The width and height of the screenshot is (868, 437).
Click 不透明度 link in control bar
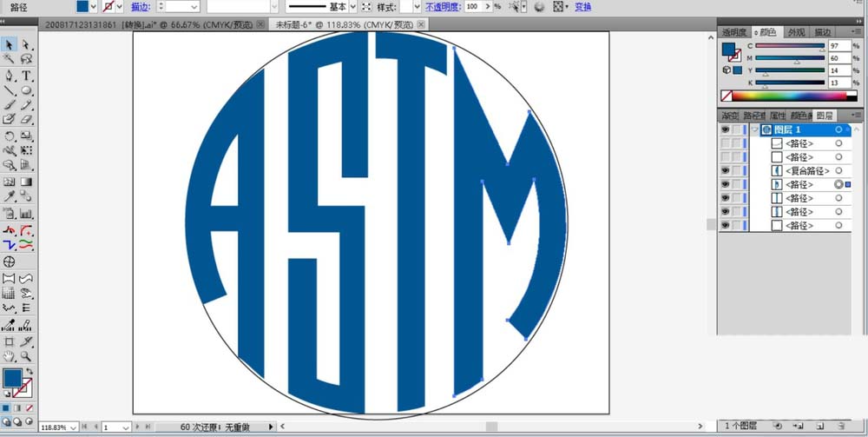click(x=443, y=7)
